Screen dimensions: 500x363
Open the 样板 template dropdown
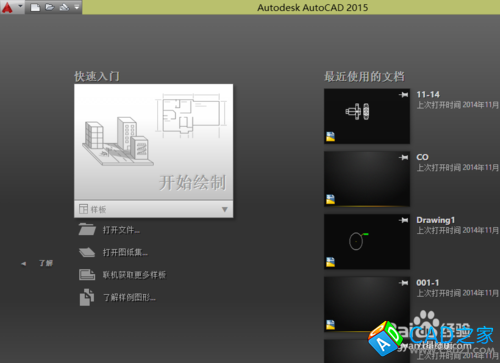click(x=154, y=209)
